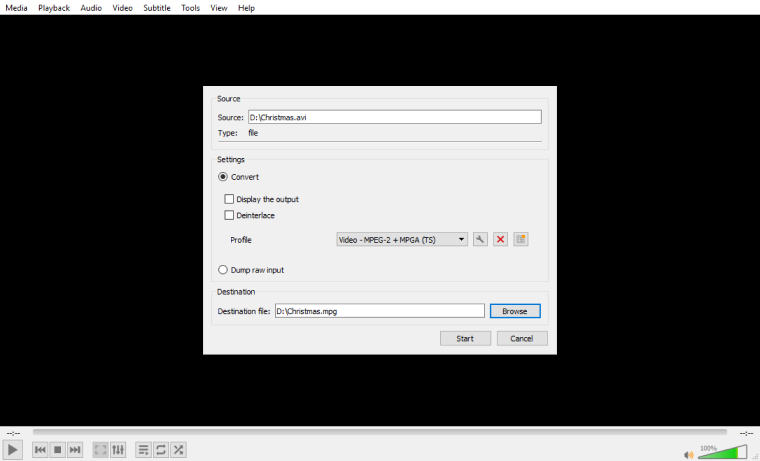Click the volume slider
The image size is (760, 461).
click(x=722, y=452)
